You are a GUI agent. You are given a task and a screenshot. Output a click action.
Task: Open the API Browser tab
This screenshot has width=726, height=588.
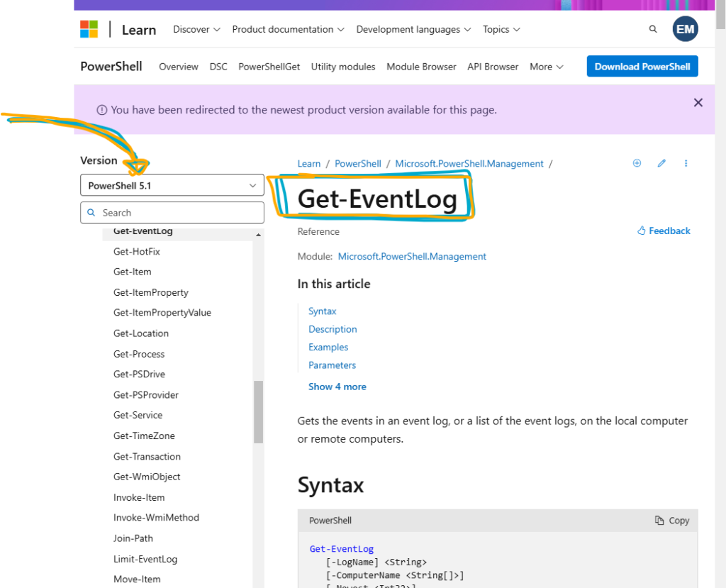click(x=493, y=67)
